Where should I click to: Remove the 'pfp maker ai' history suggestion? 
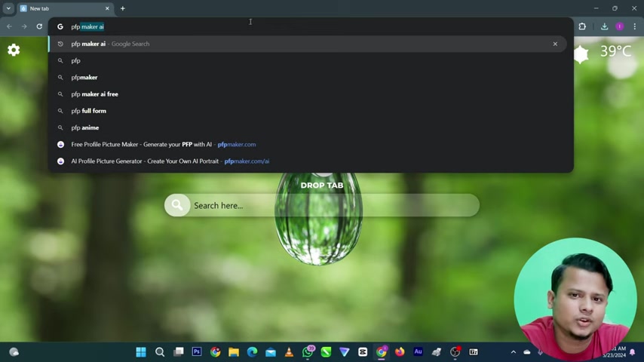(x=555, y=44)
